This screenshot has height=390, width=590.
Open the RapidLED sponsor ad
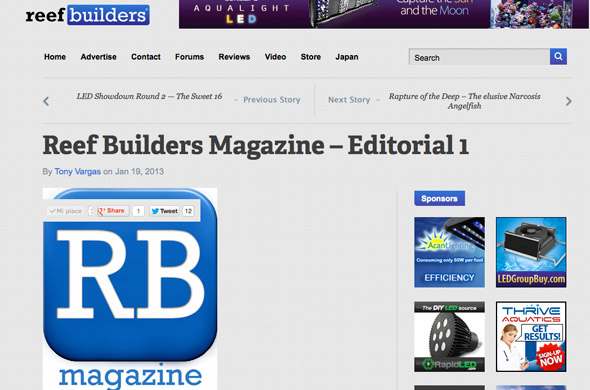449,337
